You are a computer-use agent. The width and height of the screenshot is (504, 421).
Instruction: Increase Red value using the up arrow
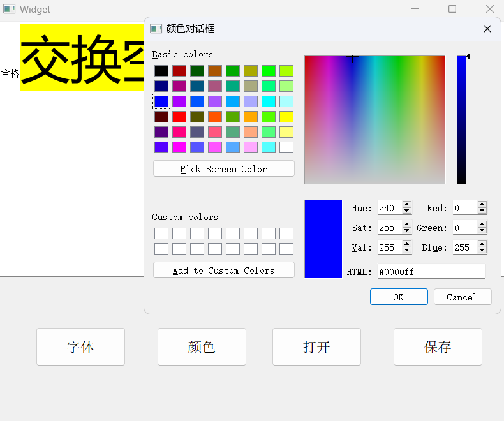(482, 205)
